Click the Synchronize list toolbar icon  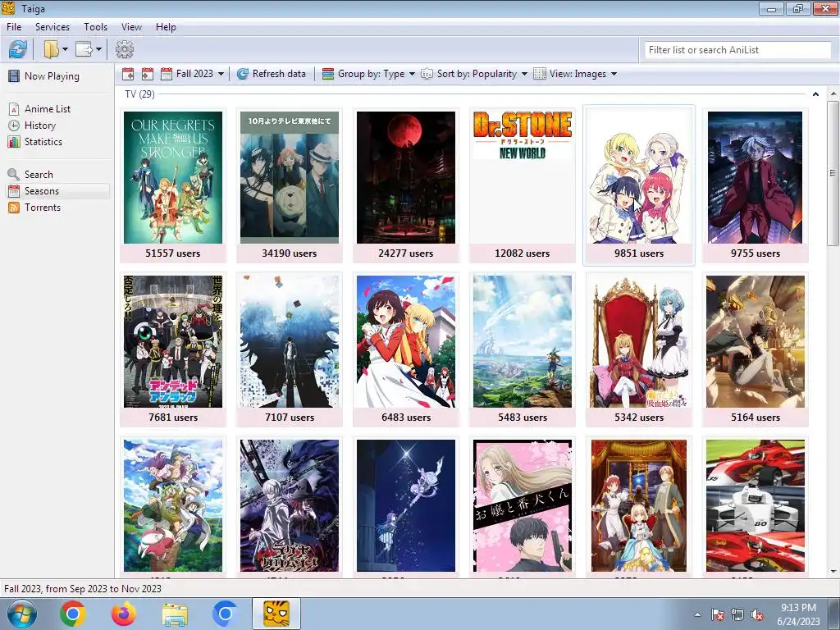point(18,49)
